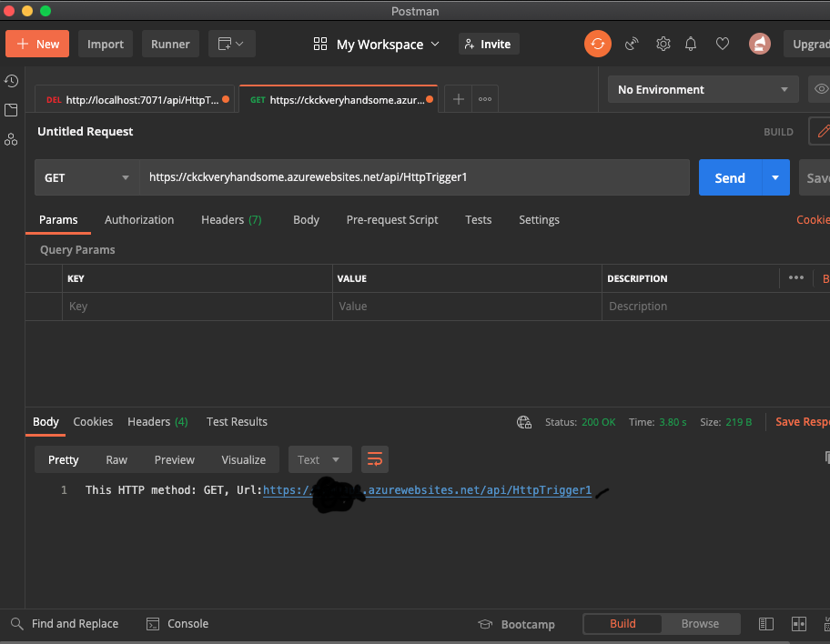
Task: Toggle two-pane view icon
Action: pyautogui.click(x=766, y=624)
